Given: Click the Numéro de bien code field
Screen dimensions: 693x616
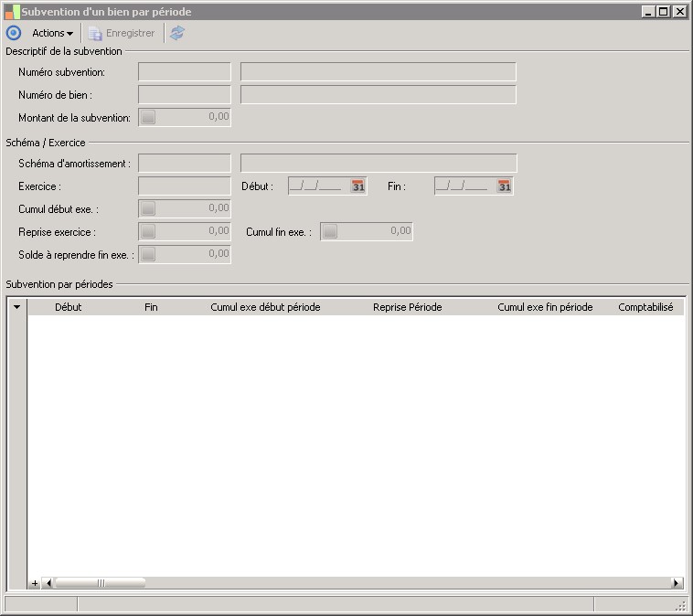Looking at the screenshot, I should (x=185, y=94).
